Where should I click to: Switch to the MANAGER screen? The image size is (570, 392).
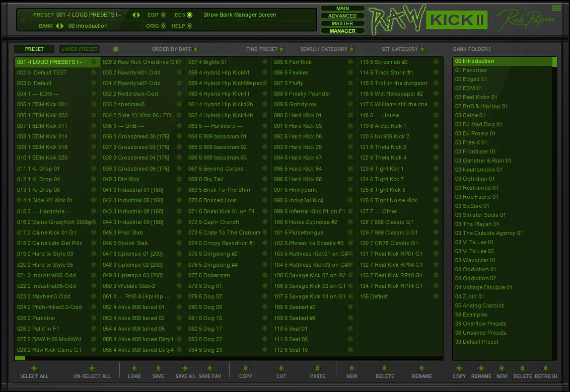point(342,31)
